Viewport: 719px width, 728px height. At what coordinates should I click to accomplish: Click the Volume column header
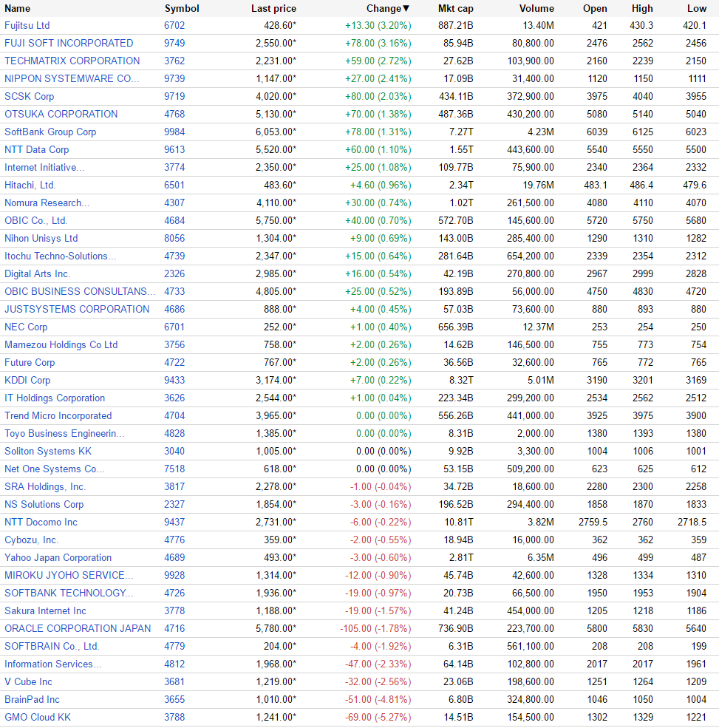(536, 8)
